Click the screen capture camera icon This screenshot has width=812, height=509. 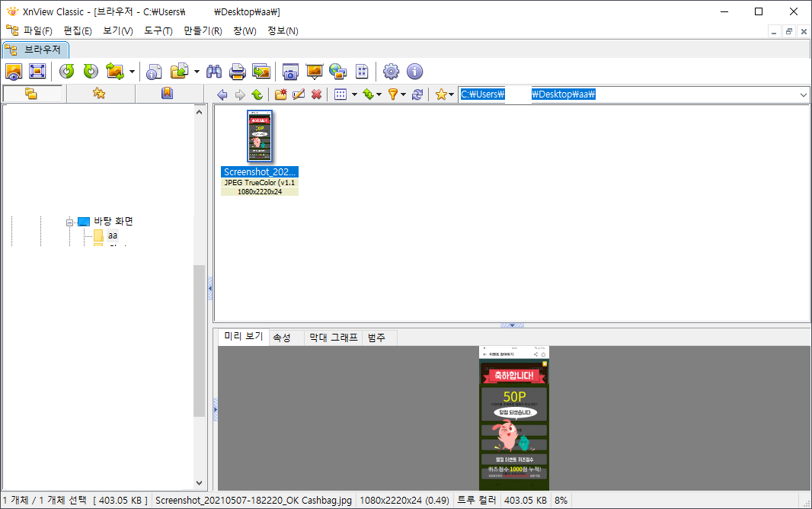(x=290, y=72)
